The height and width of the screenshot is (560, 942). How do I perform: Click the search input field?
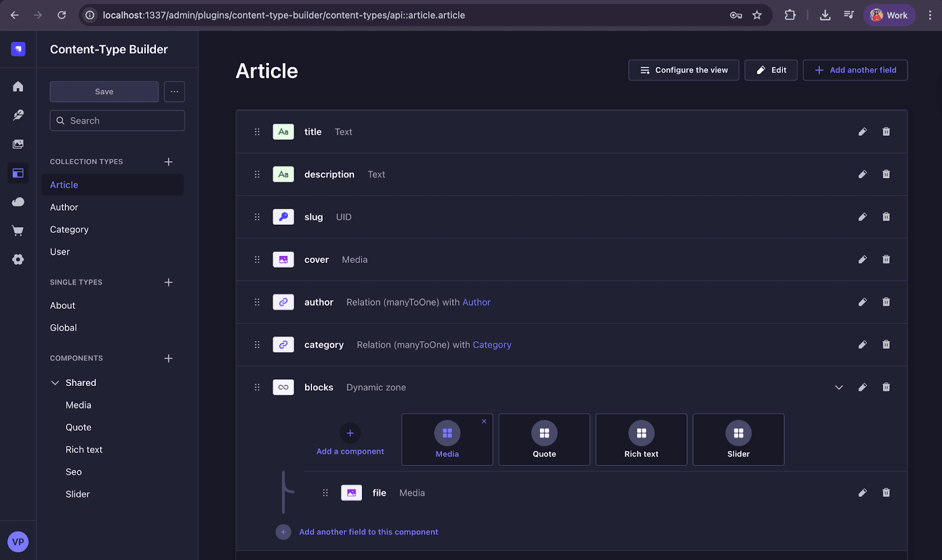pos(117,120)
